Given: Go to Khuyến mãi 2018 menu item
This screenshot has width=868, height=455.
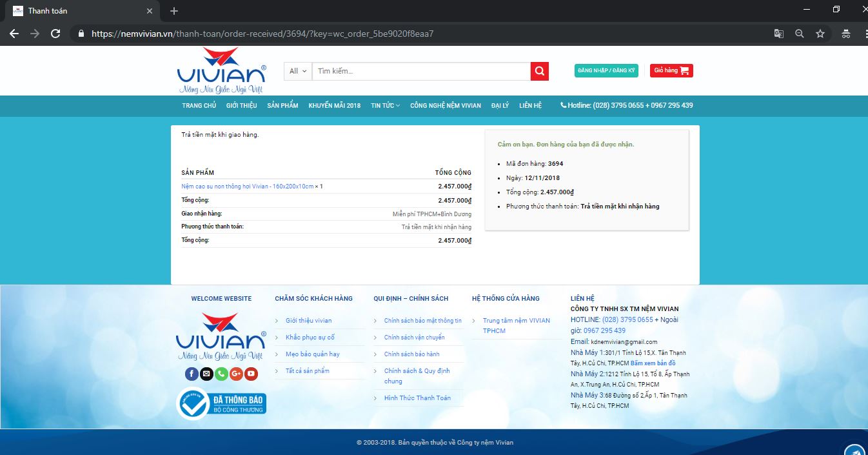Looking at the screenshot, I should point(335,105).
